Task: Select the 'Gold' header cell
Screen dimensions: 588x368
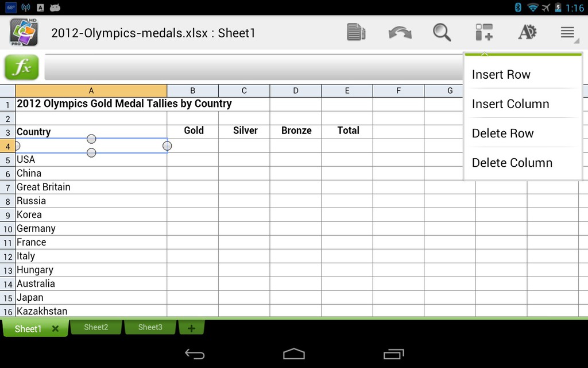Action: pyautogui.click(x=193, y=132)
